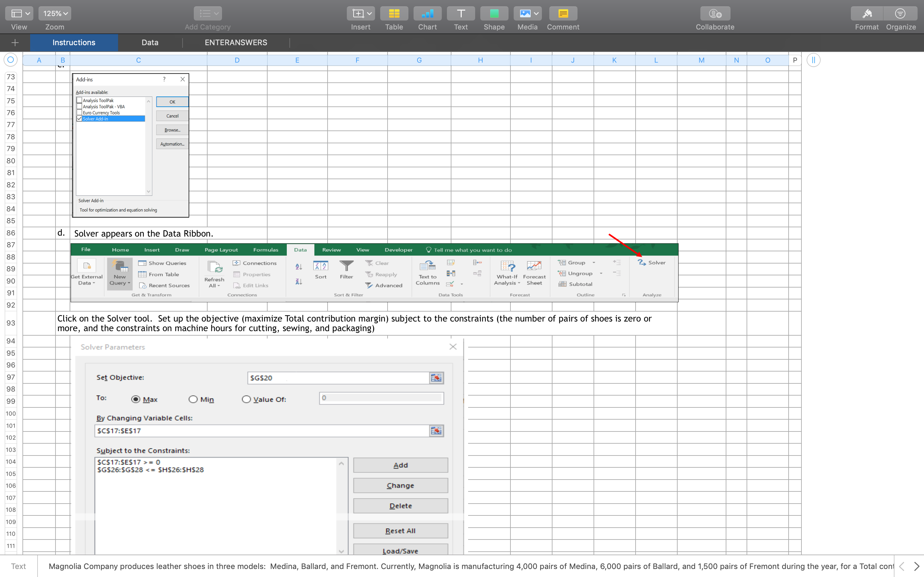This screenshot has height=577, width=924.
Task: Choose the Value Of radio option
Action: [246, 399]
